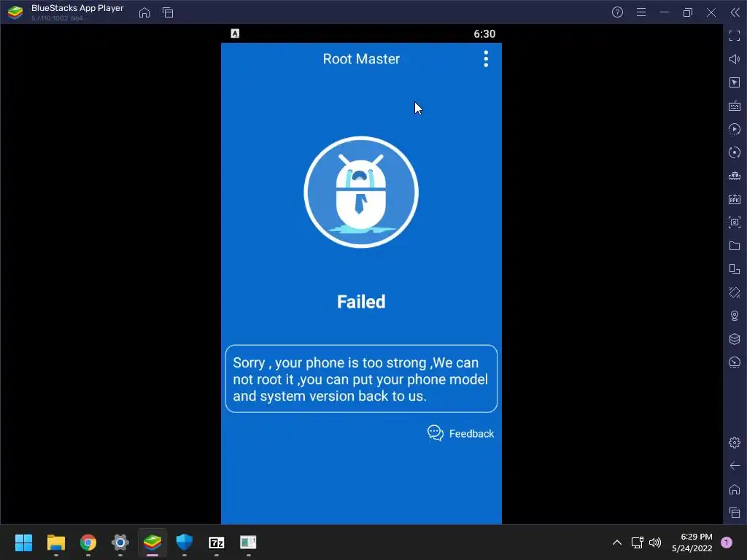Open File Explorer from taskbar
This screenshot has width=747, height=560.
pos(55,542)
